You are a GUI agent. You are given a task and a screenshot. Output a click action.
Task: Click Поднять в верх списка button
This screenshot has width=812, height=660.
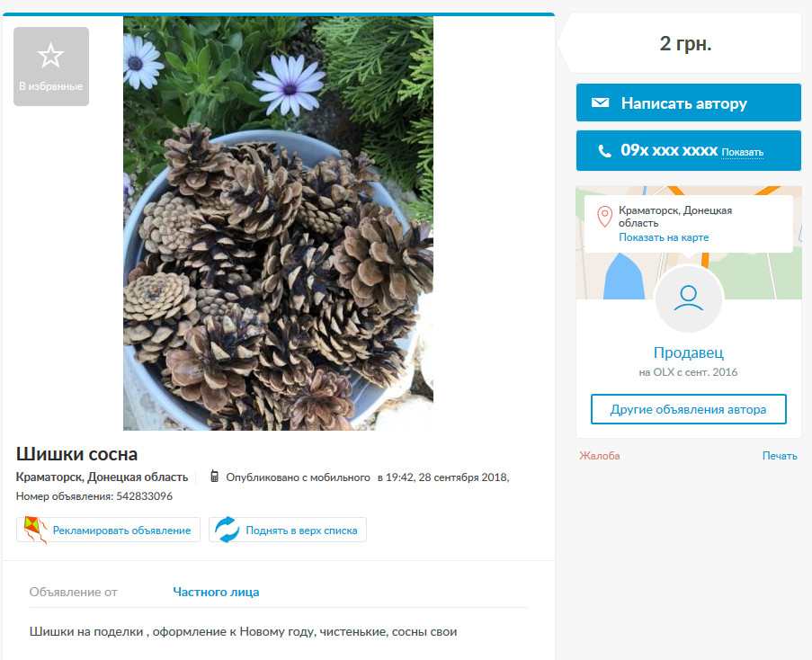tap(288, 530)
